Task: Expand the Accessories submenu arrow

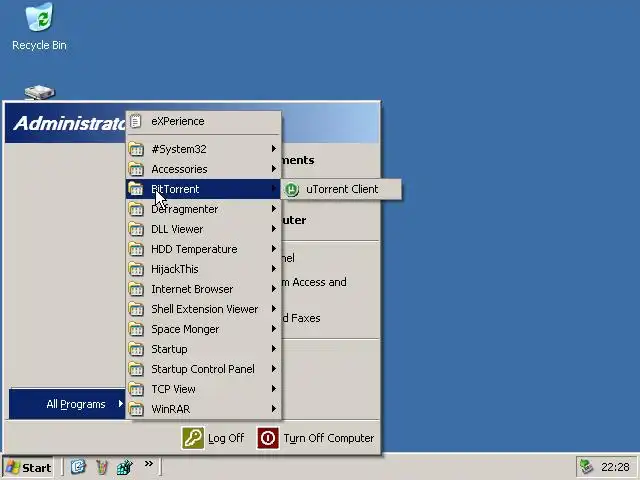Action: click(x=274, y=169)
